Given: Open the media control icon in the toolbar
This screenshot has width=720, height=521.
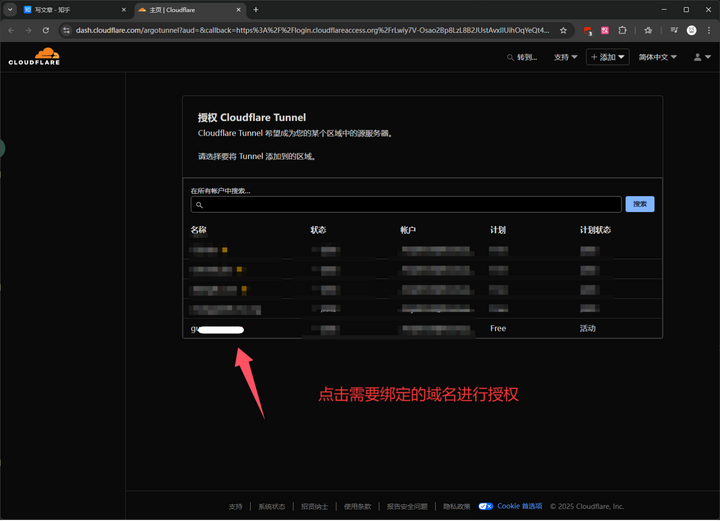Looking at the screenshot, I should (x=674, y=30).
